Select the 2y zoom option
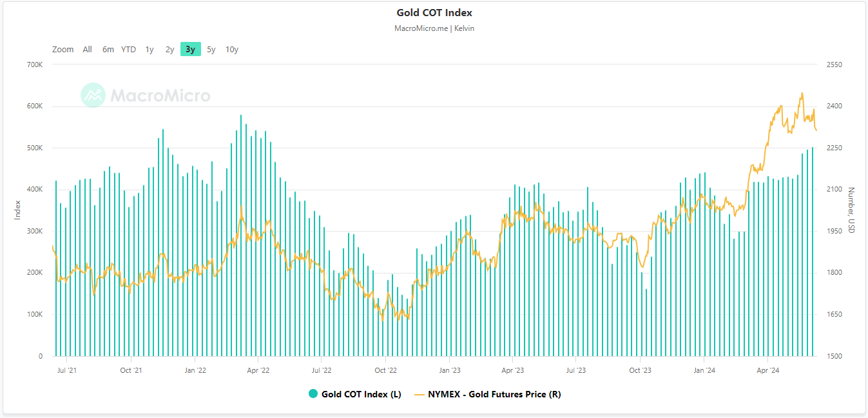The image size is (868, 418). coord(169,50)
